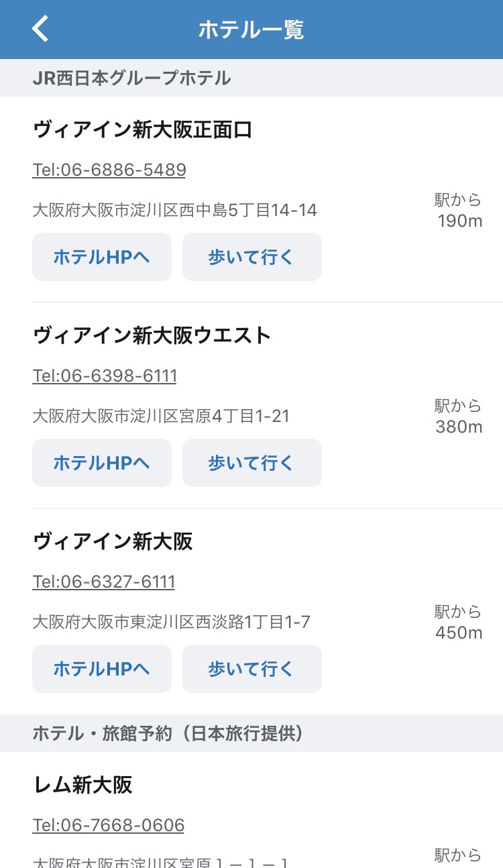Open hotel website for ヴィアイン新大阪正面口
This screenshot has height=868, width=503.
102,257
